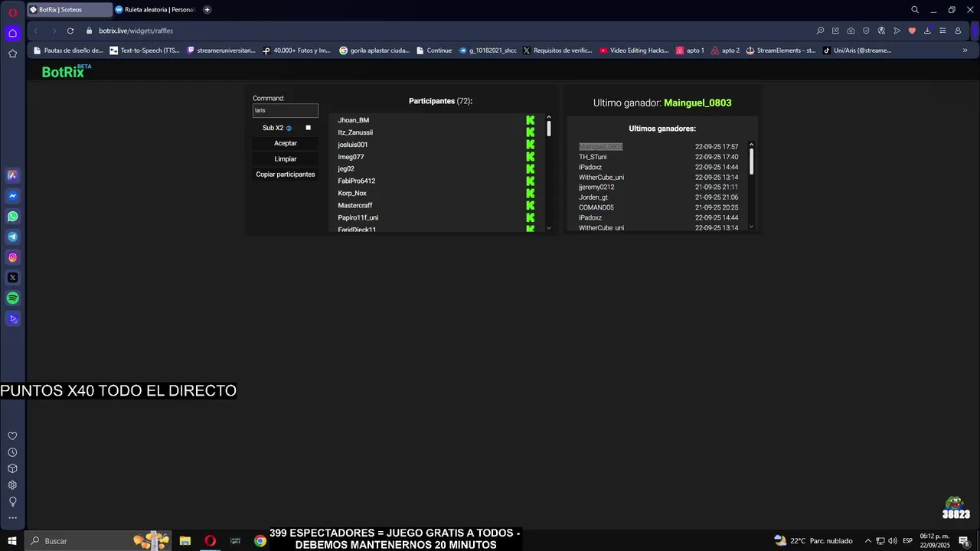Click the Aceptar button
Screen dimensions: 980x551
286,143
